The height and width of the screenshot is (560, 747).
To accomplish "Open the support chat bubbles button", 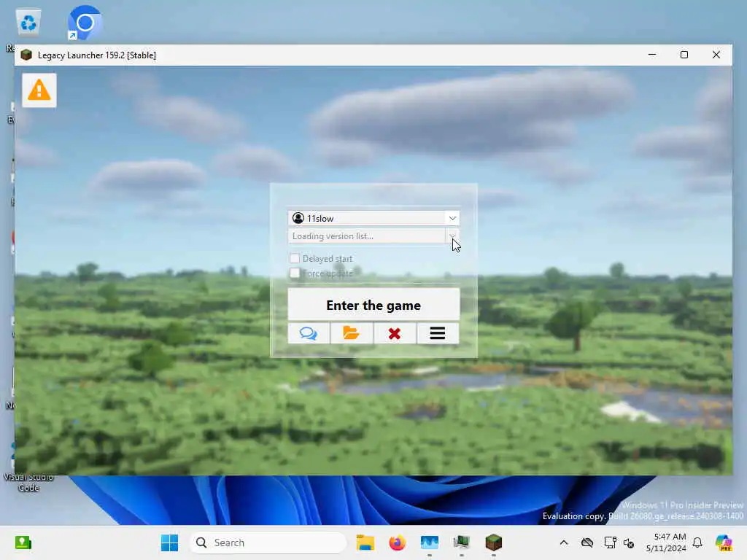I will coord(309,332).
